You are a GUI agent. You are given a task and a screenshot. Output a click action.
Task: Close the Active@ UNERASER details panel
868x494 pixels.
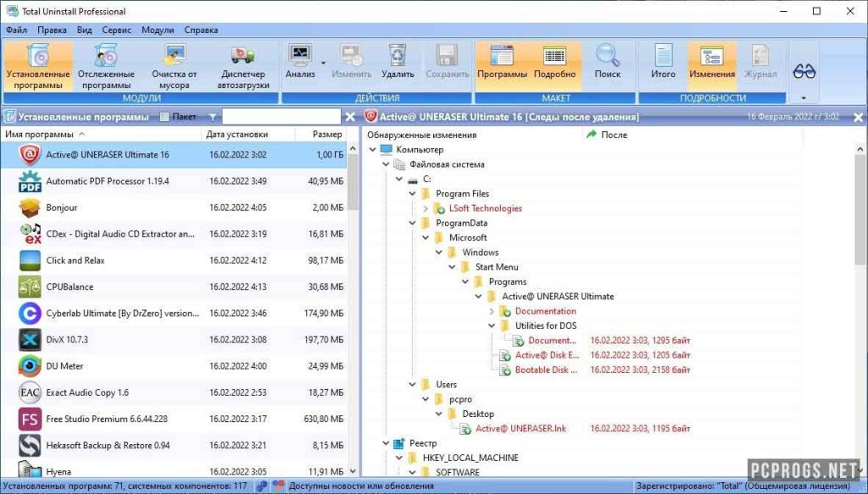(858, 117)
